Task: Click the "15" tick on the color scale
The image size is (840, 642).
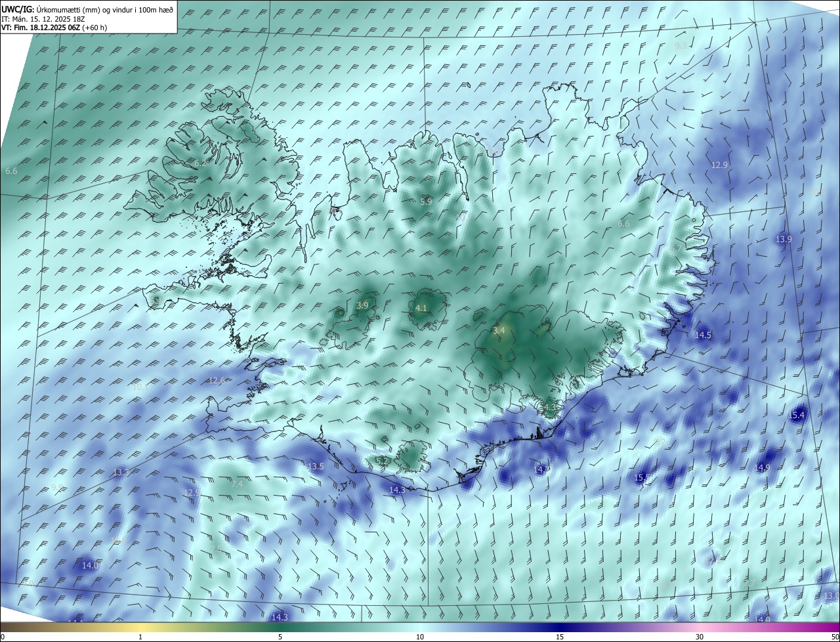Action: [x=560, y=637]
